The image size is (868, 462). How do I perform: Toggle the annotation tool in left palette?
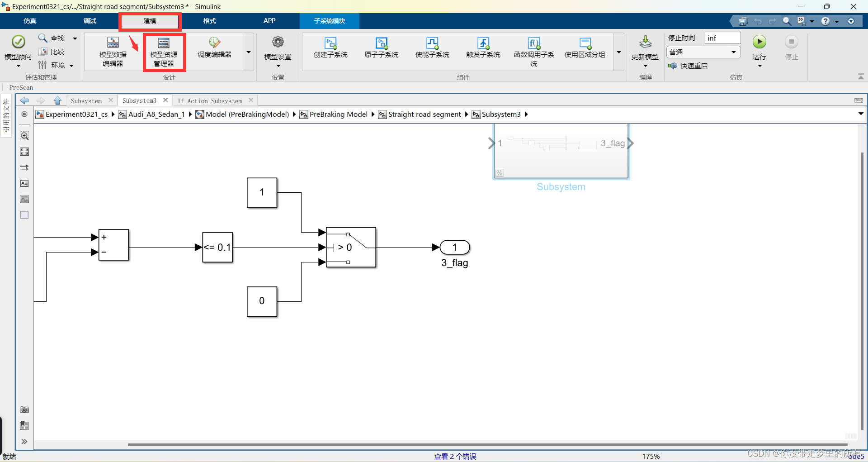point(24,183)
